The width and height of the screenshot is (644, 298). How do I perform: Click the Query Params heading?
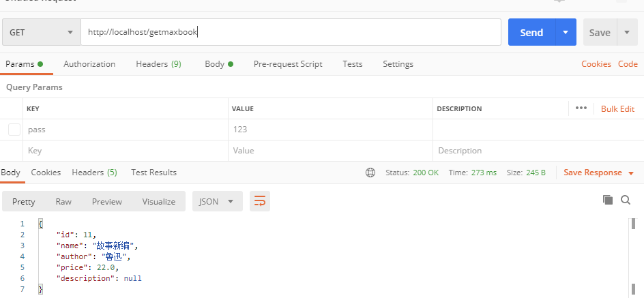34,87
